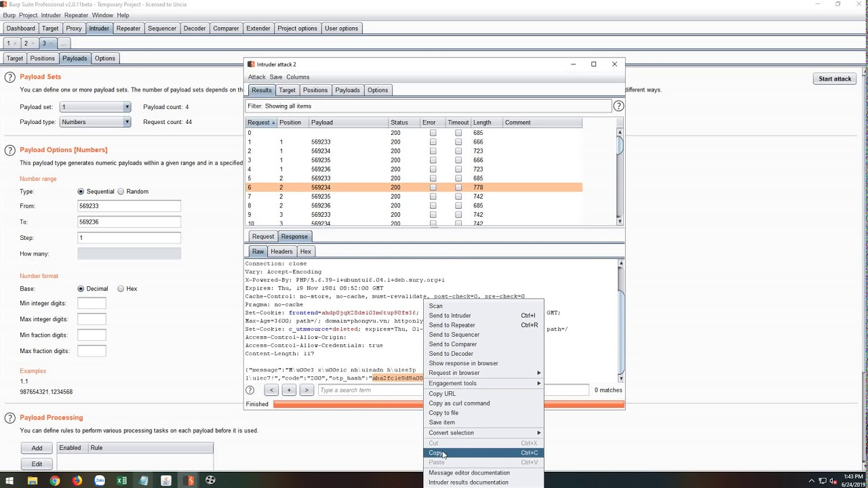
Task: Go to previous search match arrow
Action: click(271, 390)
